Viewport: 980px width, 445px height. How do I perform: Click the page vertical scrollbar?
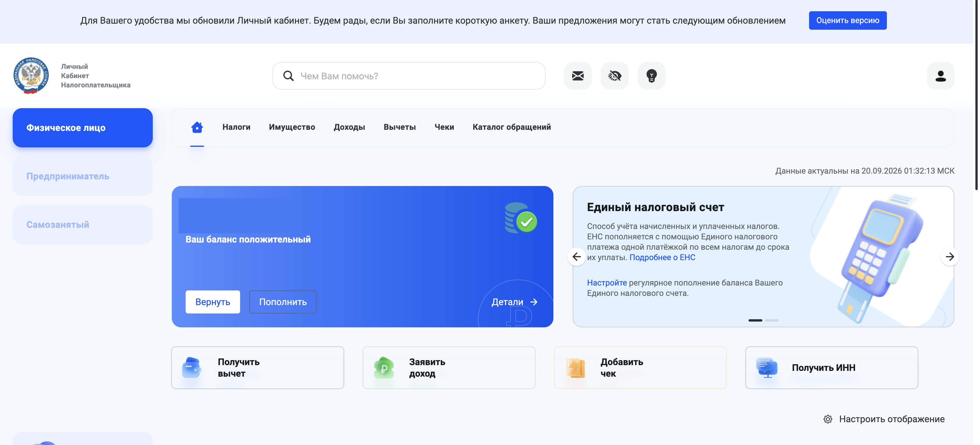point(977,95)
